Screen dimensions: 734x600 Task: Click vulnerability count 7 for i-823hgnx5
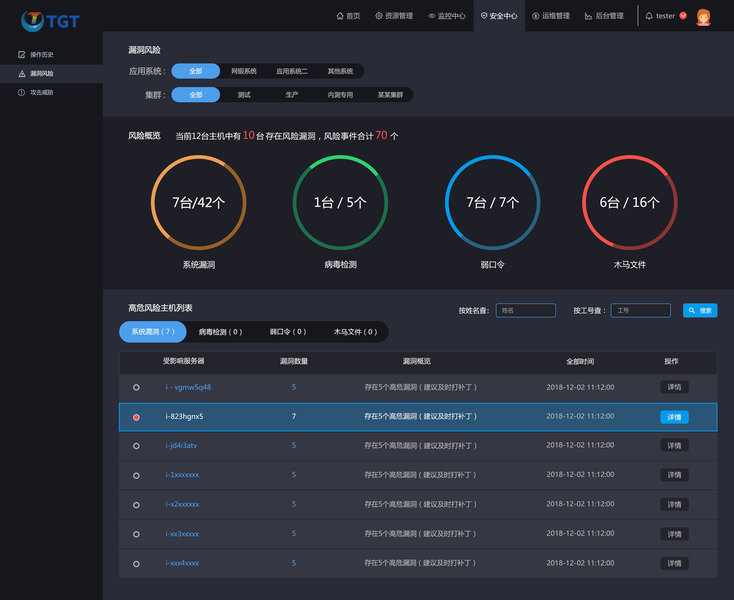[x=294, y=416]
